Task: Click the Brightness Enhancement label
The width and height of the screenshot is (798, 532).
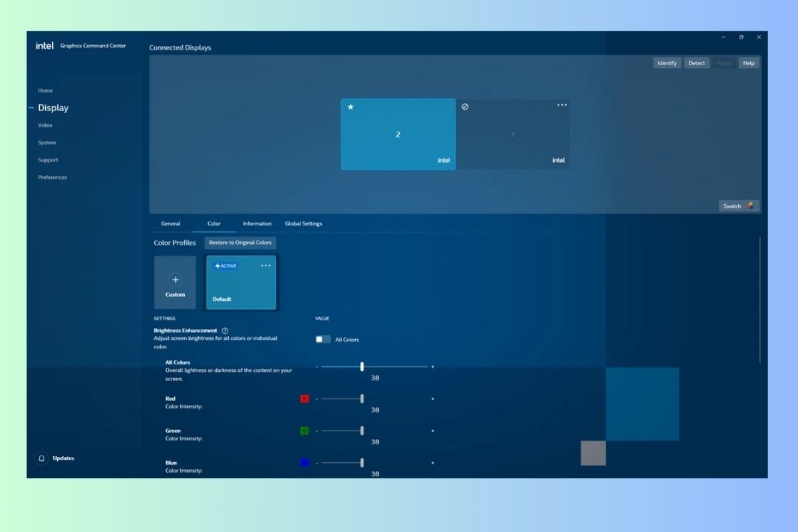Action: point(186,331)
